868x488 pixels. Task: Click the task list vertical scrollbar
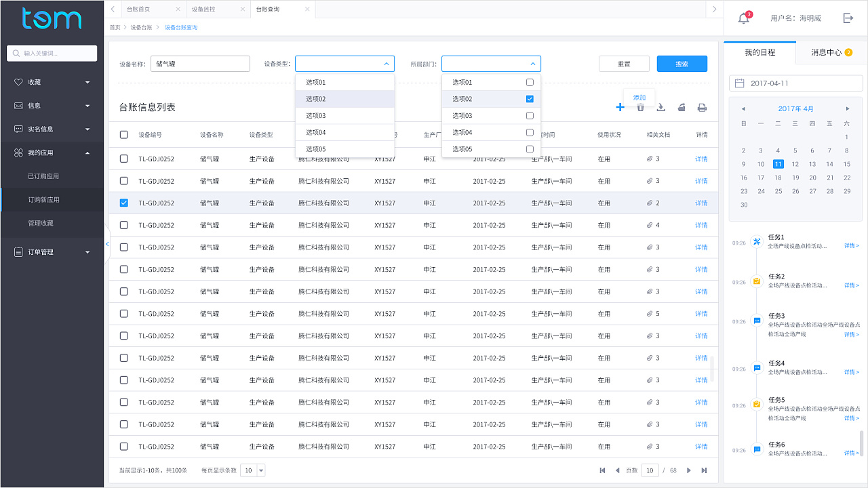pyautogui.click(x=861, y=443)
